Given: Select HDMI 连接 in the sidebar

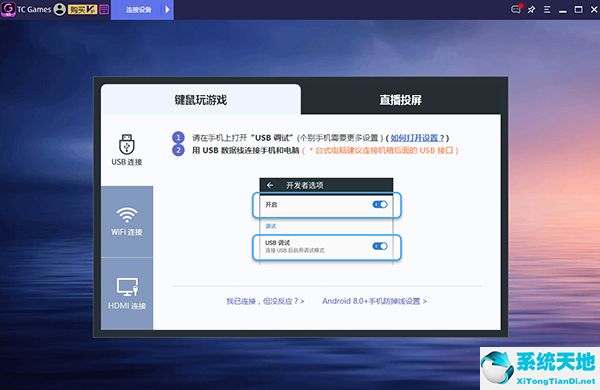Looking at the screenshot, I should point(127,294).
